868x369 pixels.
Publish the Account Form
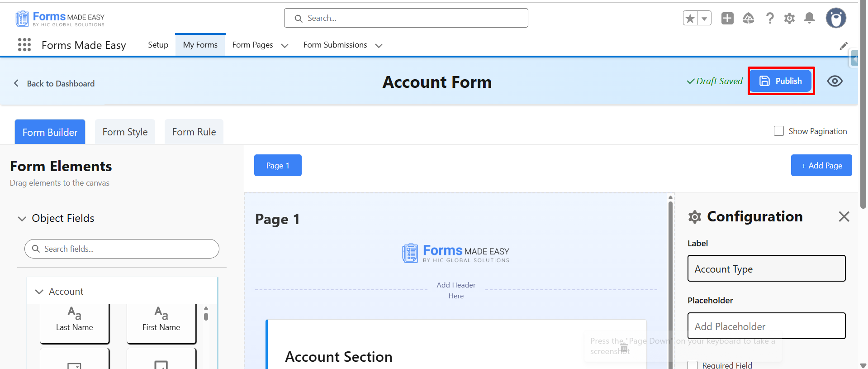click(781, 81)
